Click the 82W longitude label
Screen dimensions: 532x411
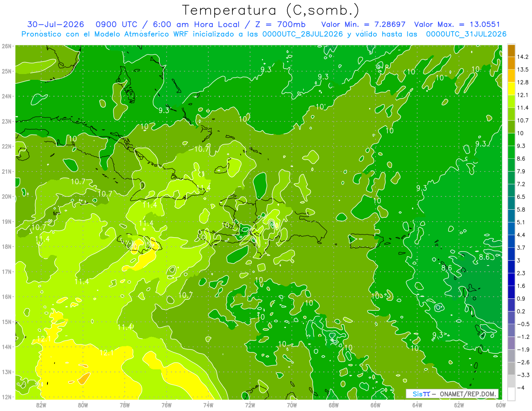click(41, 405)
